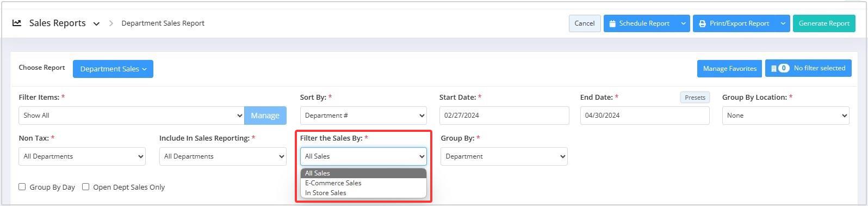Click Manage next to Filter Items
Screen dimensions: 868x206
[265, 116]
